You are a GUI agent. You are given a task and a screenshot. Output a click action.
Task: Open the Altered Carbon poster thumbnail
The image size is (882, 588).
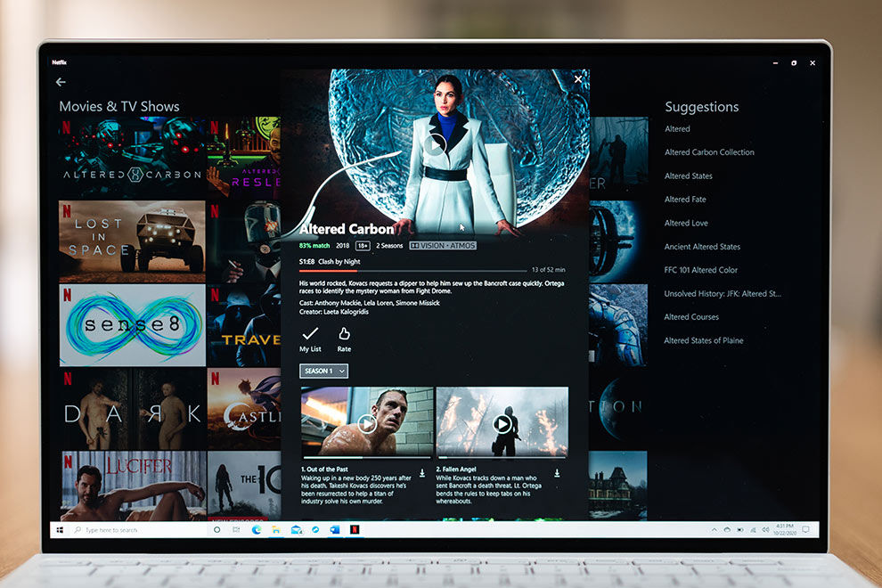132,158
